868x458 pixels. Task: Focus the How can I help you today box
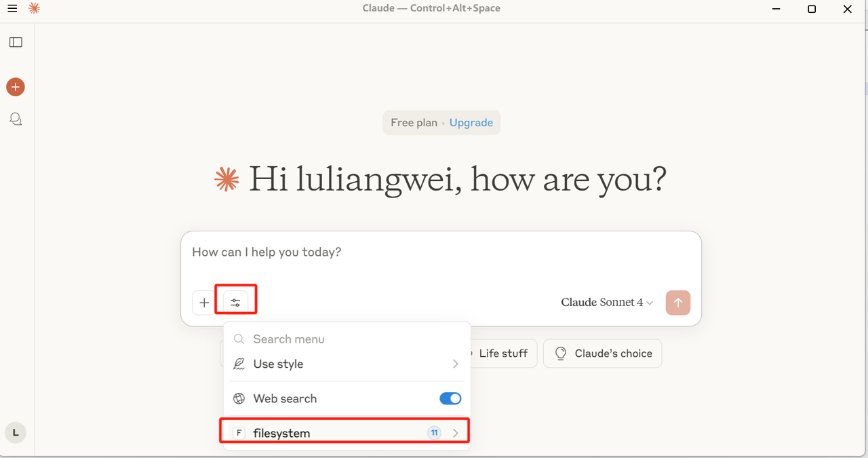click(441, 252)
